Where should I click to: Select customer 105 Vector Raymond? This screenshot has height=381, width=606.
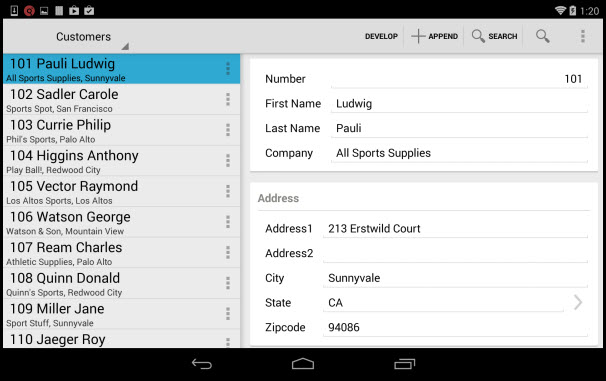[121, 191]
